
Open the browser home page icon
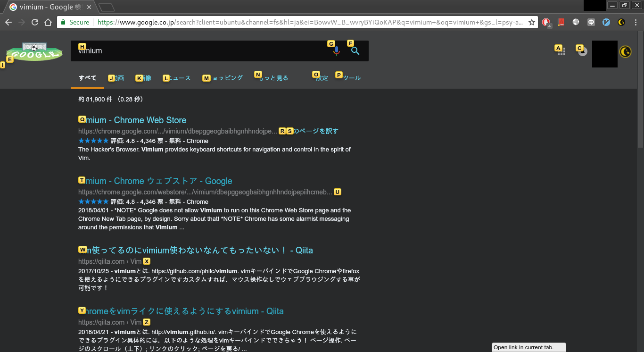(48, 22)
